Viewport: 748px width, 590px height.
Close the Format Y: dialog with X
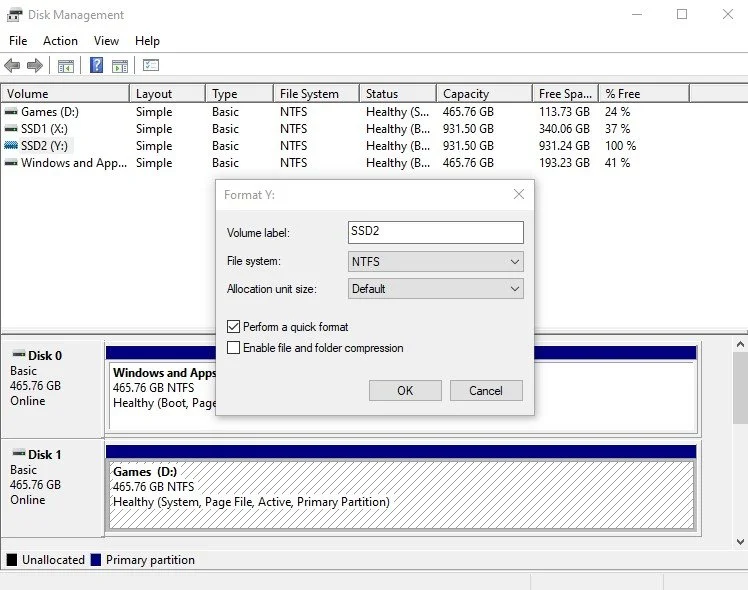pyautogui.click(x=519, y=194)
